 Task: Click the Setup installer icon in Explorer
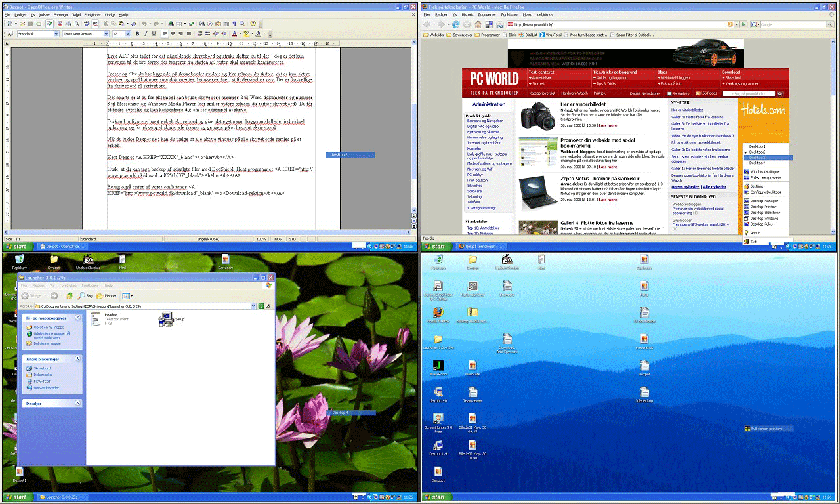pos(165,320)
